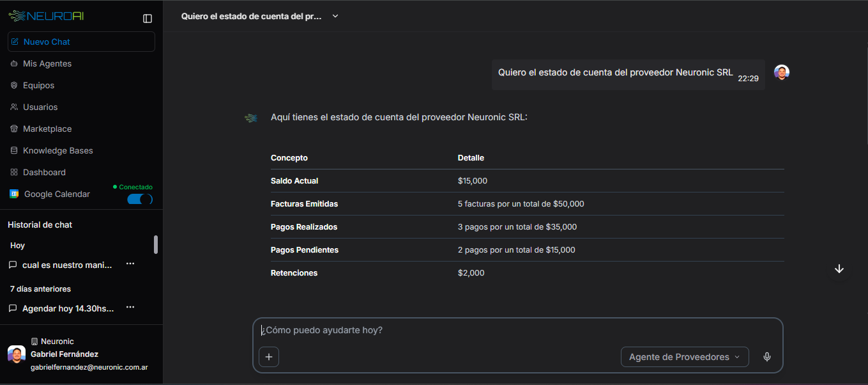Open Mis Agentes in the sidebar
The image size is (868, 385).
coord(47,63)
